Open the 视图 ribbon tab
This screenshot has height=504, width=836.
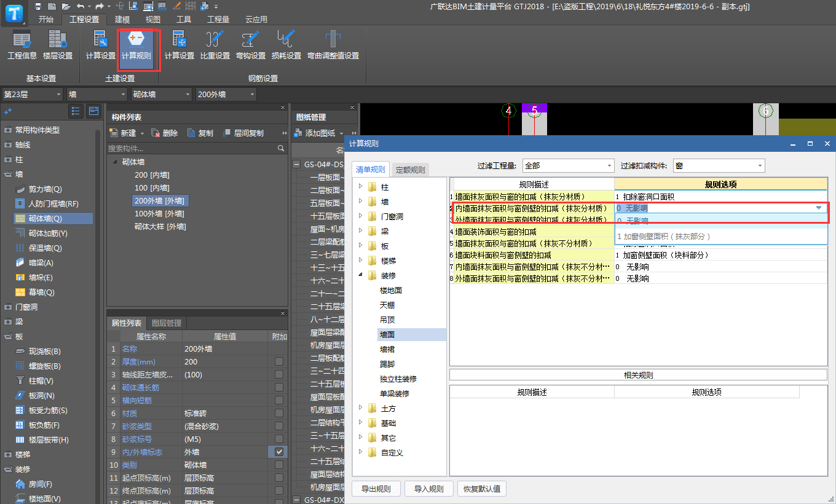(153, 19)
